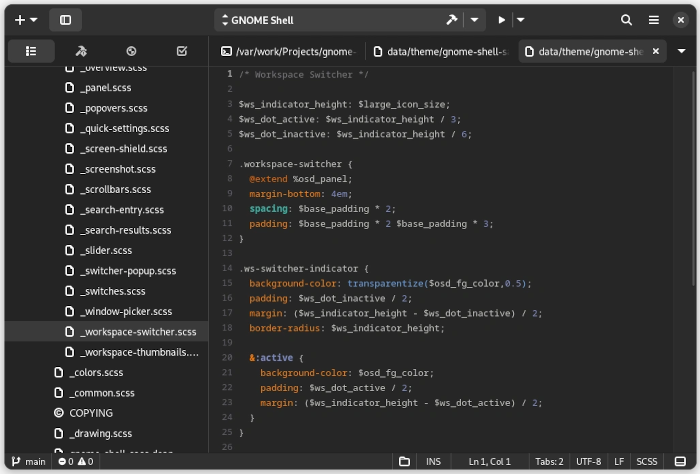This screenshot has height=474, width=700.
Task: Switch to the /var/work/Projects terminal tab
Action: (x=288, y=51)
